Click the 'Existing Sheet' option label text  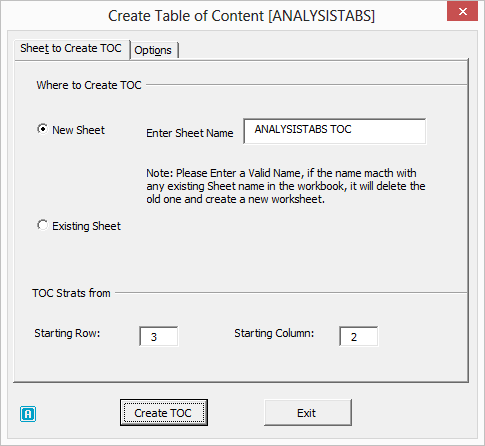pyautogui.click(x=86, y=226)
